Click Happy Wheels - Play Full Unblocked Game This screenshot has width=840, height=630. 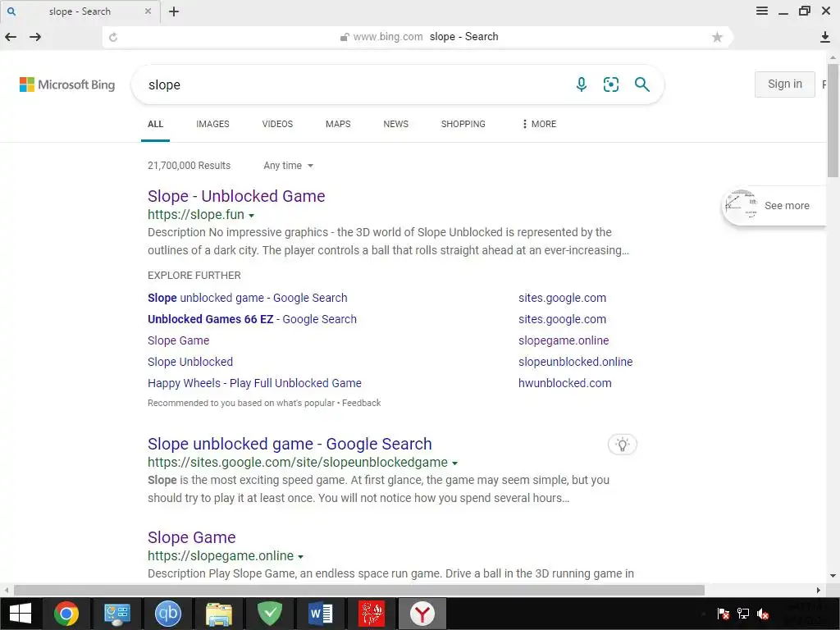coord(254,383)
